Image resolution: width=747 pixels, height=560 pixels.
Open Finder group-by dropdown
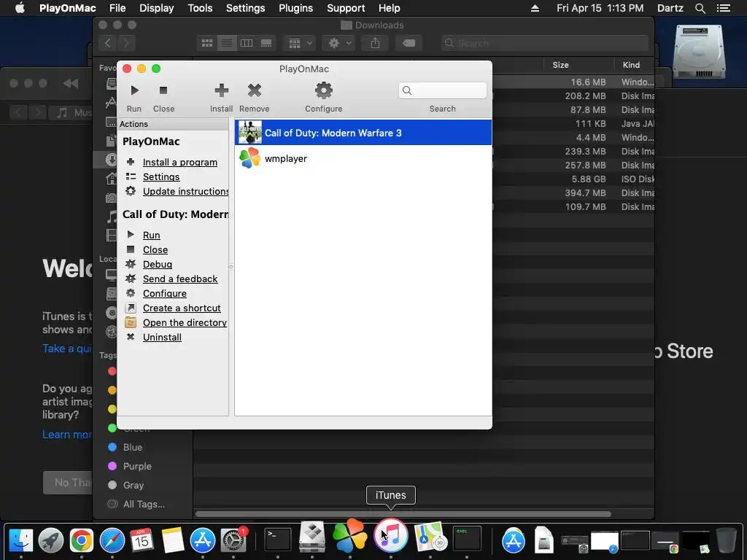(299, 43)
